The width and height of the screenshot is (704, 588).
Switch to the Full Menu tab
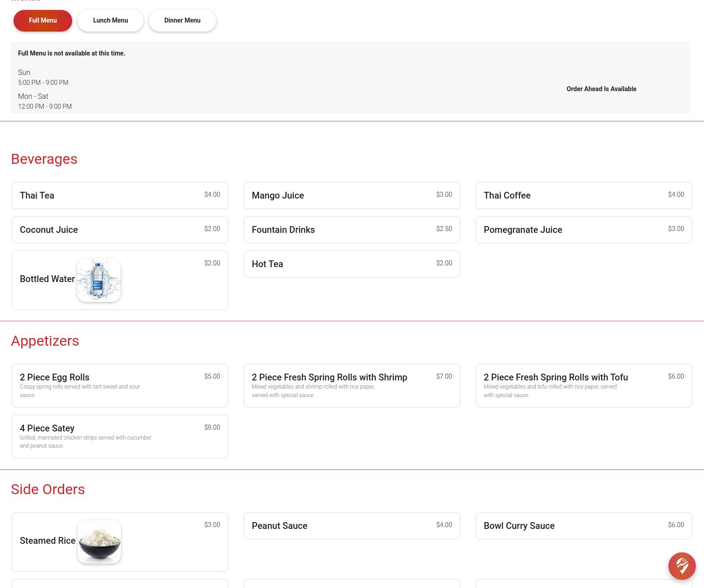point(43,21)
